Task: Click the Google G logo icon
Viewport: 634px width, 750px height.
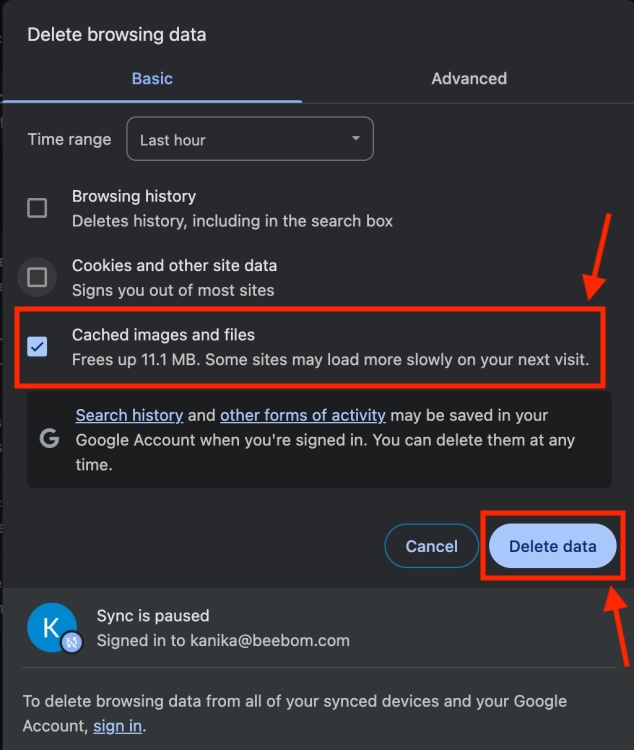Action: click(49, 440)
